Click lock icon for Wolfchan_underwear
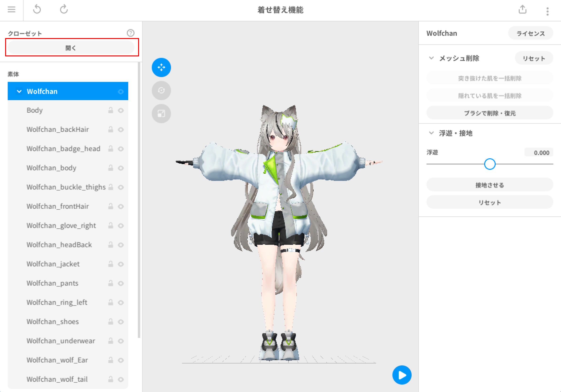Screen dimensions: 561x392 111,341
